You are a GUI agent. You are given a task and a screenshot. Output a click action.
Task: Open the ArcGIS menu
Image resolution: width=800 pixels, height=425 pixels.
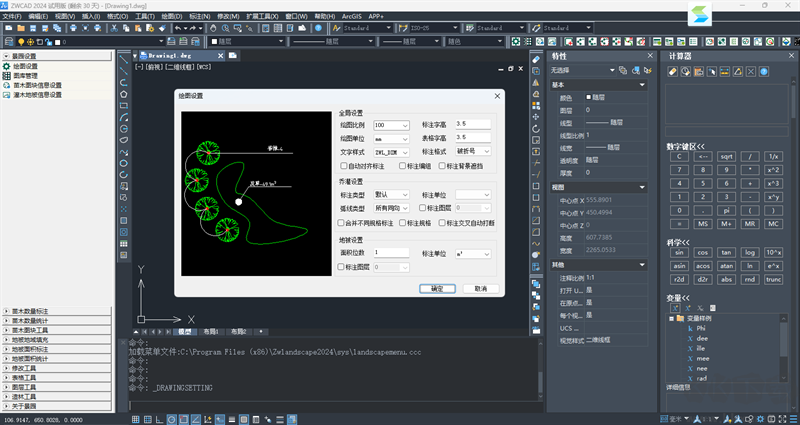(x=352, y=17)
